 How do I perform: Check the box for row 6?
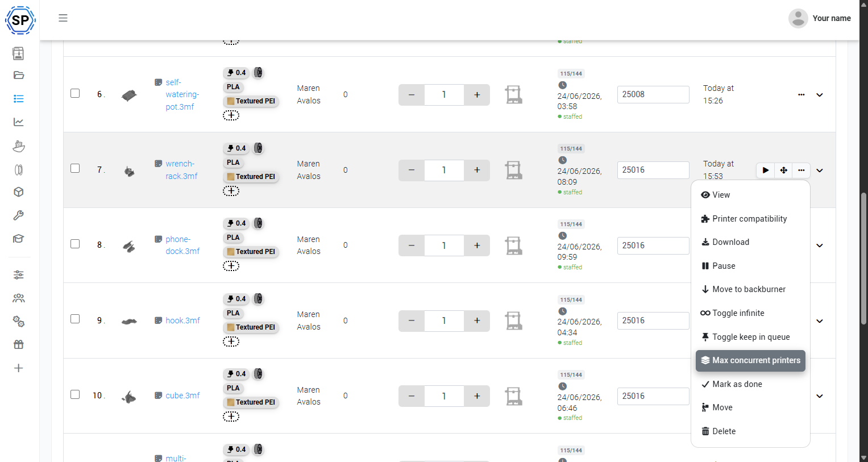(x=75, y=93)
